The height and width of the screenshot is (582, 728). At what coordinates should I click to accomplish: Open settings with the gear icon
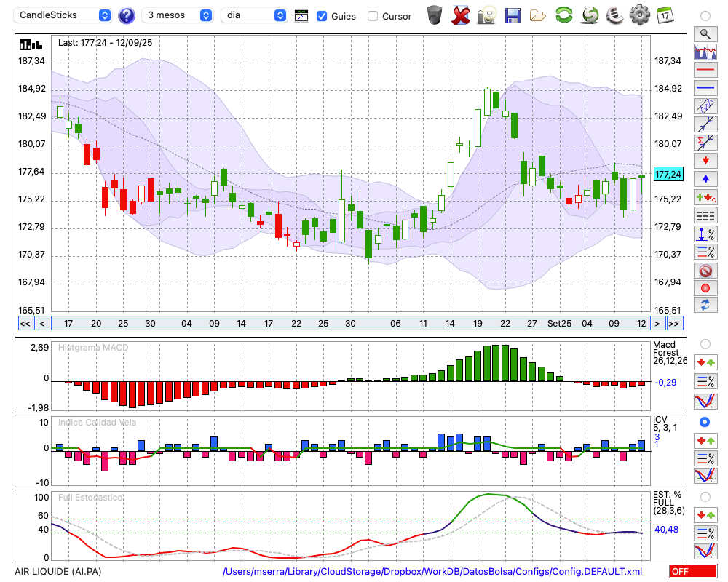tap(640, 15)
